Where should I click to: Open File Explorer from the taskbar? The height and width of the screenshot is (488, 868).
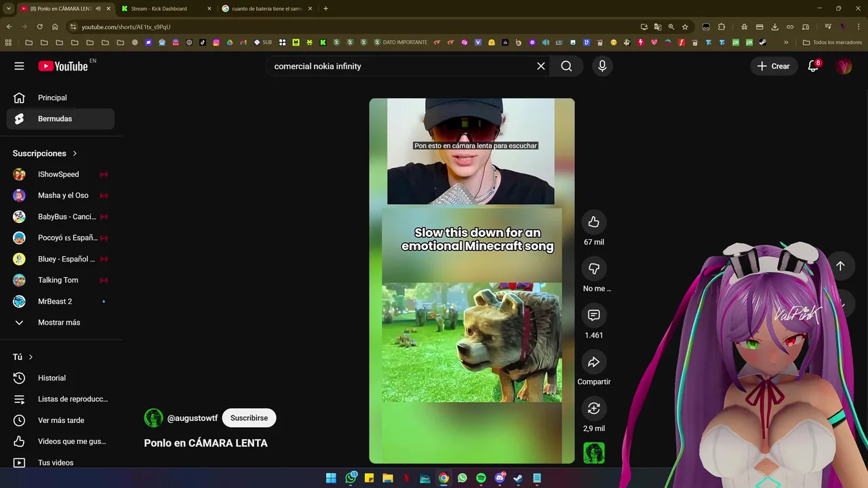coord(387,478)
